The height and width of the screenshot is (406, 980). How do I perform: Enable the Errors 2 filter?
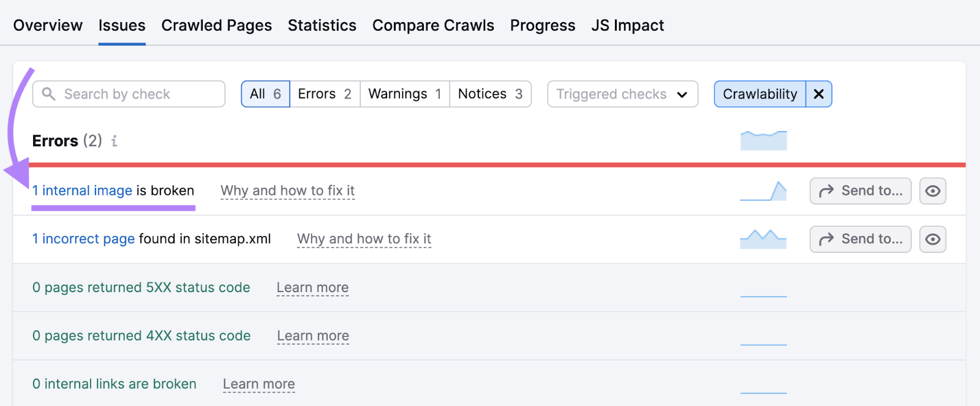(x=324, y=94)
